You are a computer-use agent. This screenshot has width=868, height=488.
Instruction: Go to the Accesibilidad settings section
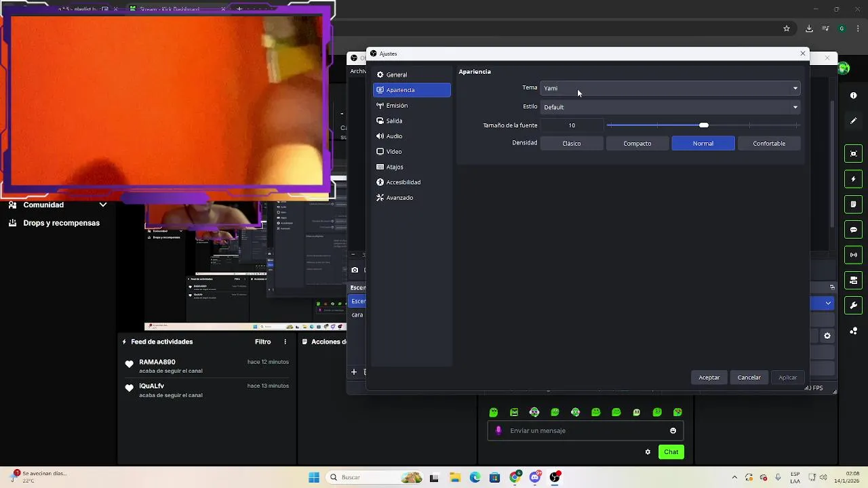(x=412, y=182)
